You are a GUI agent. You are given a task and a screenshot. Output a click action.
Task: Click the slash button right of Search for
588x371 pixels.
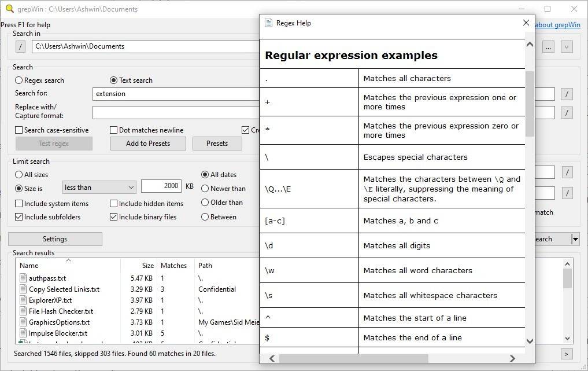click(x=567, y=94)
